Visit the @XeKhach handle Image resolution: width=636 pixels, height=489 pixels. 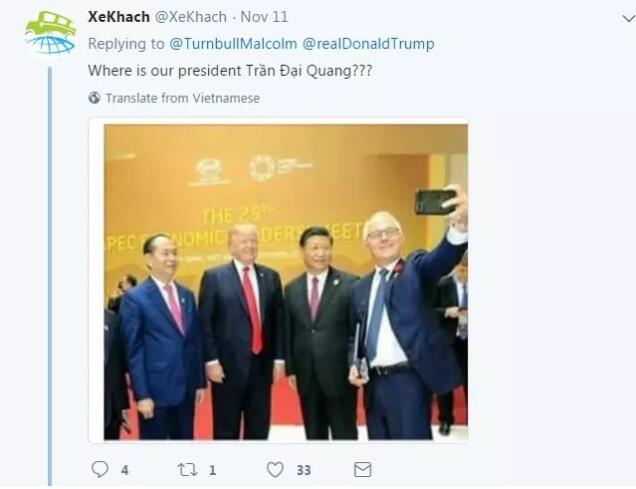pyautogui.click(x=191, y=17)
